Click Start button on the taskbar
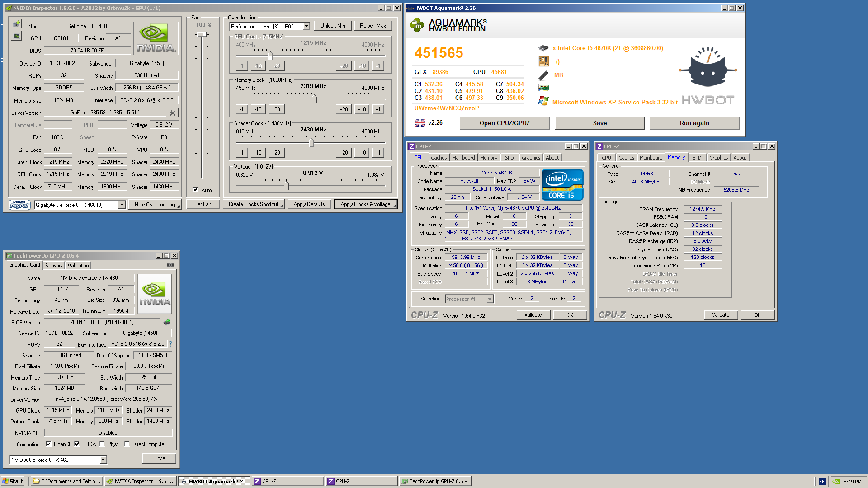Image resolution: width=868 pixels, height=488 pixels. 13,481
